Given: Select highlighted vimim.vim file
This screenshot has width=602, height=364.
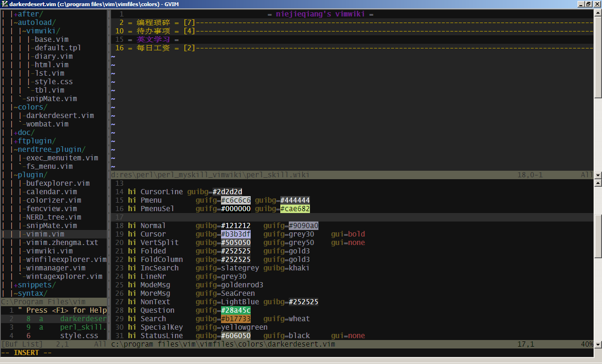Looking at the screenshot, I should click(x=45, y=234).
